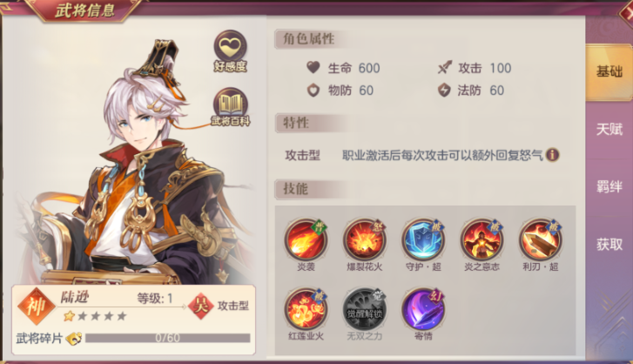This screenshot has height=364, width=633.
Task: Click the info icon beside 职业激活 description
Action: (552, 154)
